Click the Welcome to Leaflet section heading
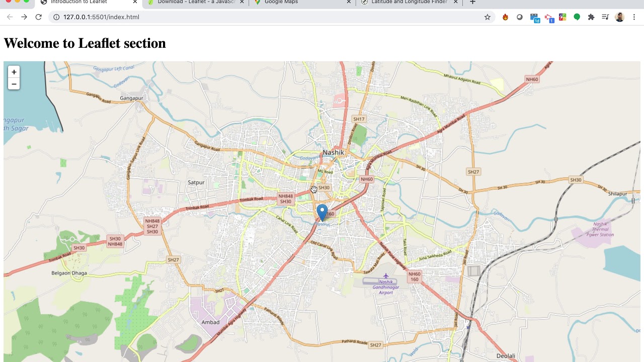This screenshot has width=644, height=362. (x=85, y=43)
